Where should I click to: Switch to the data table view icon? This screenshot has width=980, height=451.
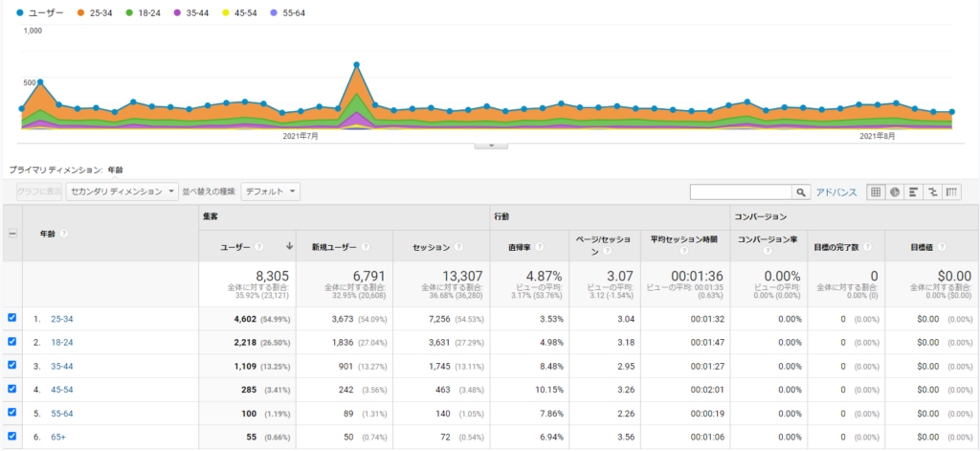tap(875, 192)
